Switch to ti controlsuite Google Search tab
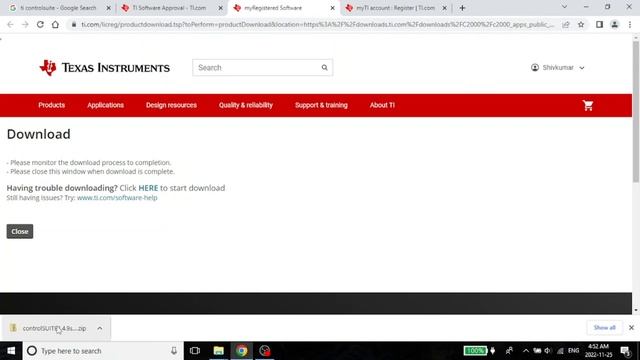The height and width of the screenshot is (360, 640). 58,8
